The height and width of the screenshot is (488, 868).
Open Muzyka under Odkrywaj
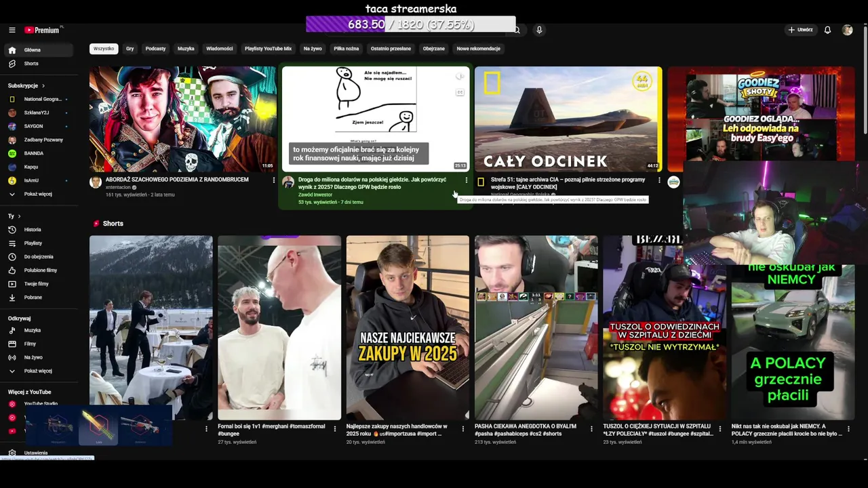(x=40, y=331)
